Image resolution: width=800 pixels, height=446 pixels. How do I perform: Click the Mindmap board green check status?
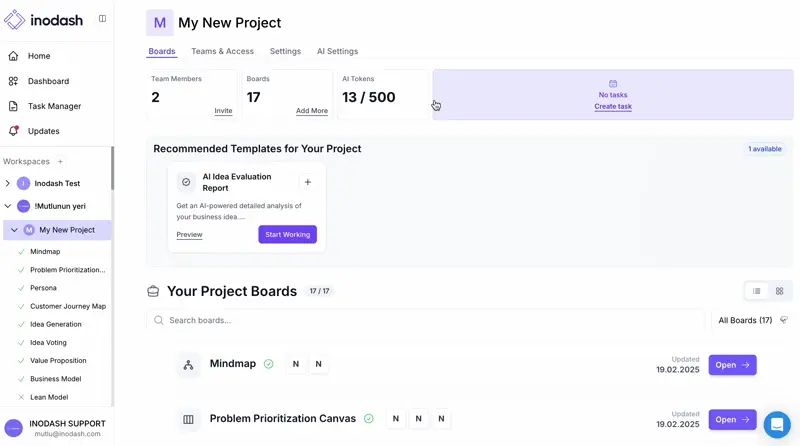(x=269, y=364)
